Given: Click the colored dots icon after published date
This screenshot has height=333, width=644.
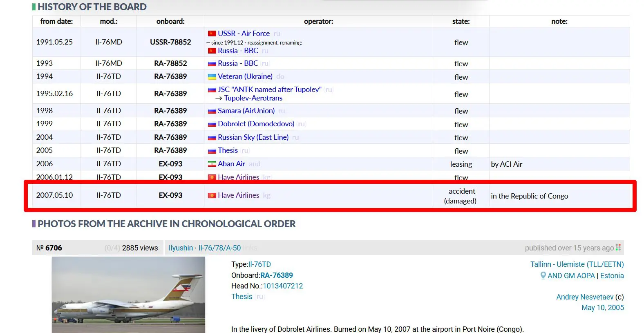Looking at the screenshot, I should coord(618,248).
